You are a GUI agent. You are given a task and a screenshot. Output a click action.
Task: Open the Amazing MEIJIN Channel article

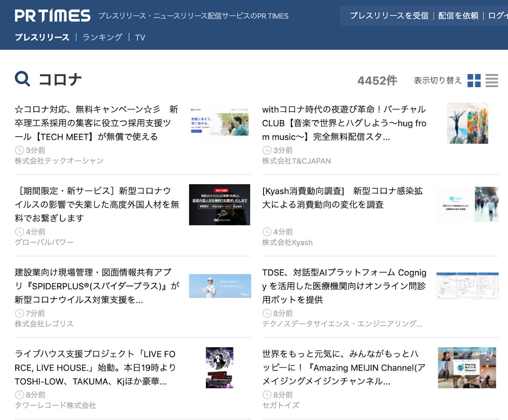tap(344, 367)
